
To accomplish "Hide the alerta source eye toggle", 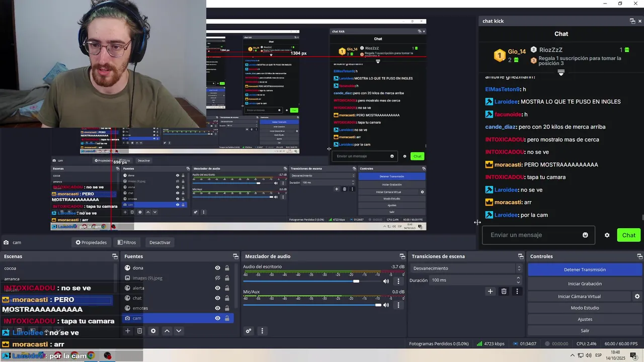I will point(218,288).
